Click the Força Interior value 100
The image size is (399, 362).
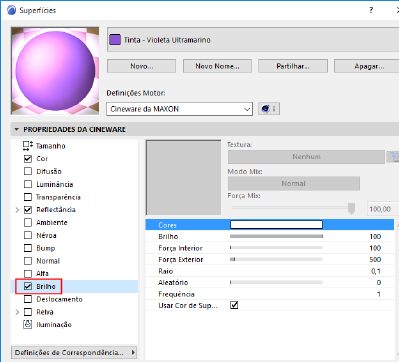pos(375,248)
